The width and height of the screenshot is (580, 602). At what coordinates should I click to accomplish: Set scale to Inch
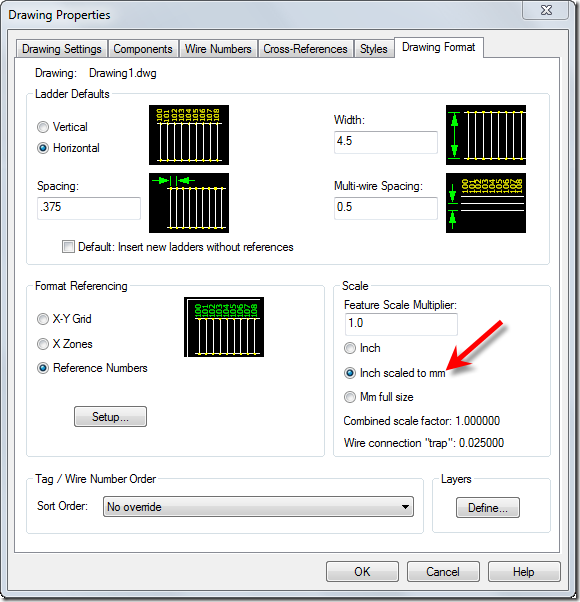tap(362, 348)
